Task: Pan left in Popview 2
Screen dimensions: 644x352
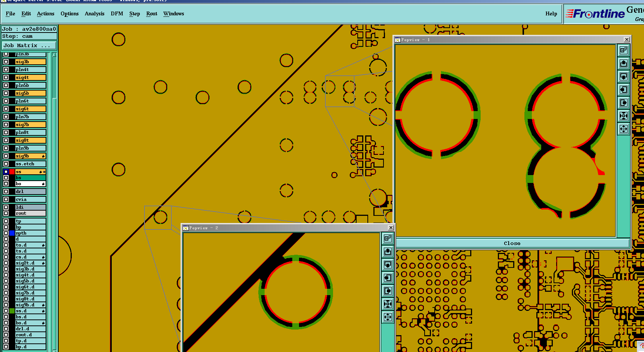Action: coord(388,278)
